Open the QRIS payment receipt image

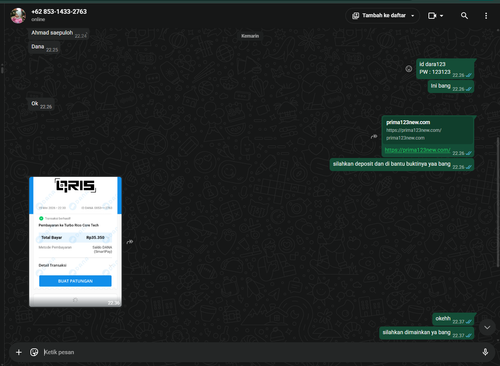[x=75, y=242]
